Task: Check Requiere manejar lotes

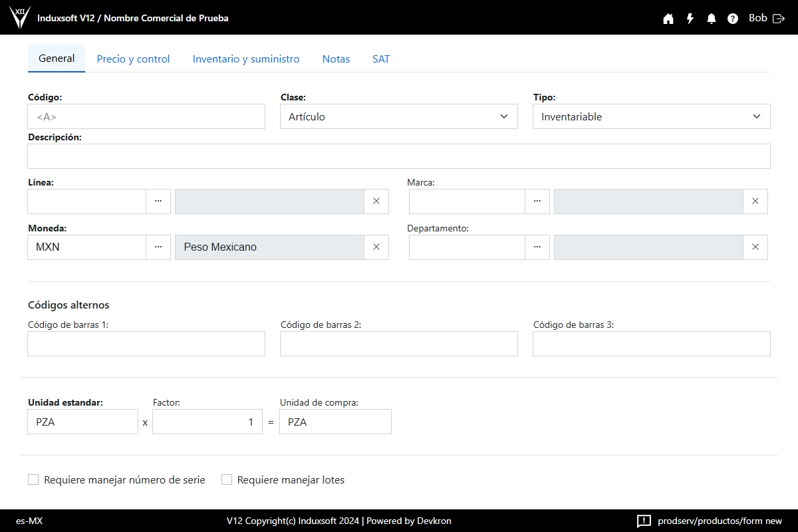Action: click(x=227, y=479)
